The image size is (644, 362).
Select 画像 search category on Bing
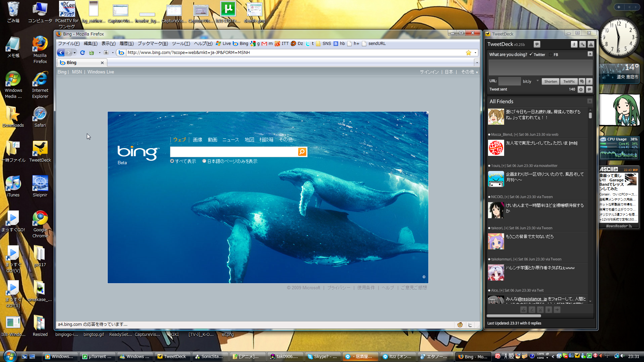click(x=198, y=140)
